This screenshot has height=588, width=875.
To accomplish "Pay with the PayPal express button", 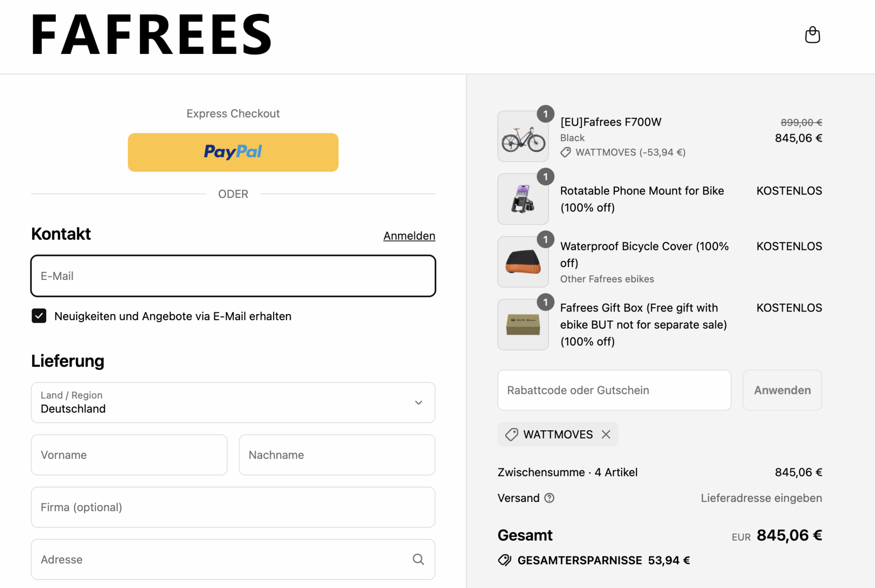I will [x=233, y=152].
